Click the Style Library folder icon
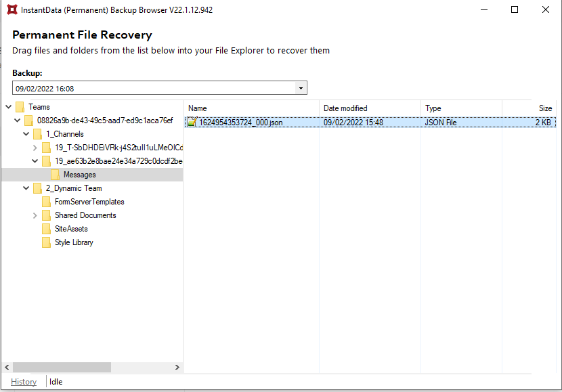 (x=46, y=242)
